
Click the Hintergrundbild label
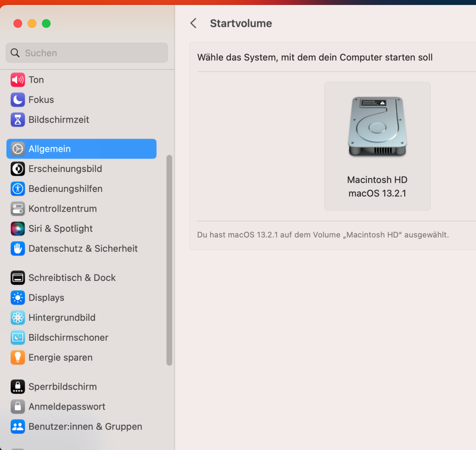62,317
